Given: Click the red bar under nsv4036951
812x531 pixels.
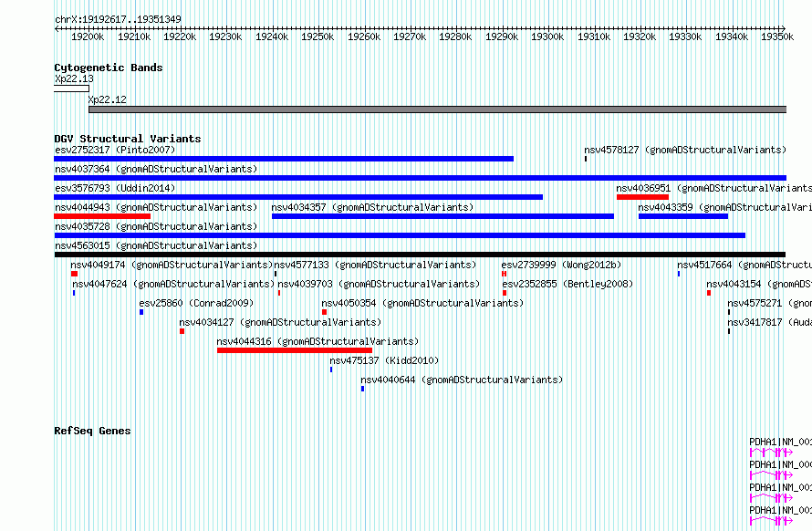Looking at the screenshot, I should 642,197.
